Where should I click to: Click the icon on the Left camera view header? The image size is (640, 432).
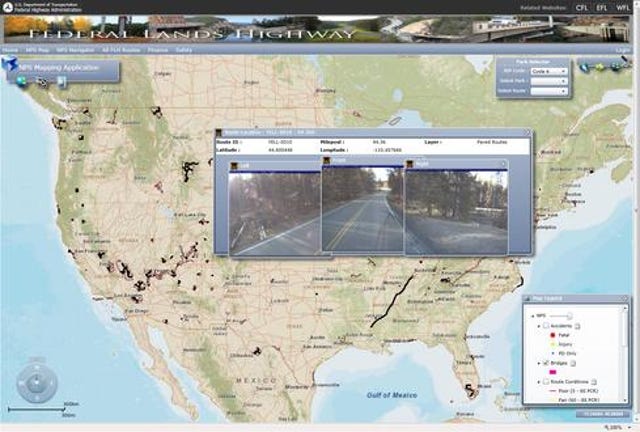tap(234, 166)
